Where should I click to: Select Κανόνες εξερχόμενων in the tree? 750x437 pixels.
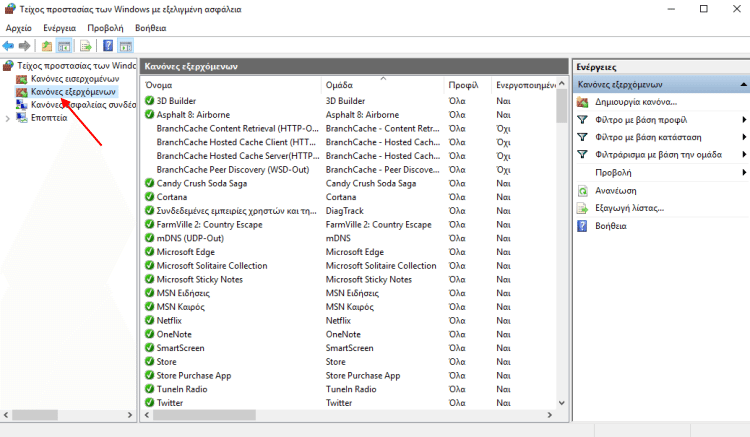click(x=73, y=92)
